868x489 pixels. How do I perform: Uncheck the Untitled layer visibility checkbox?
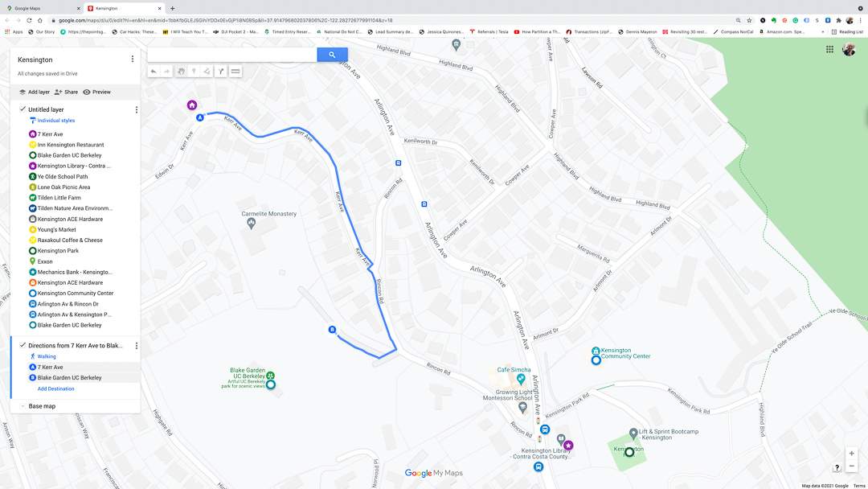click(23, 109)
